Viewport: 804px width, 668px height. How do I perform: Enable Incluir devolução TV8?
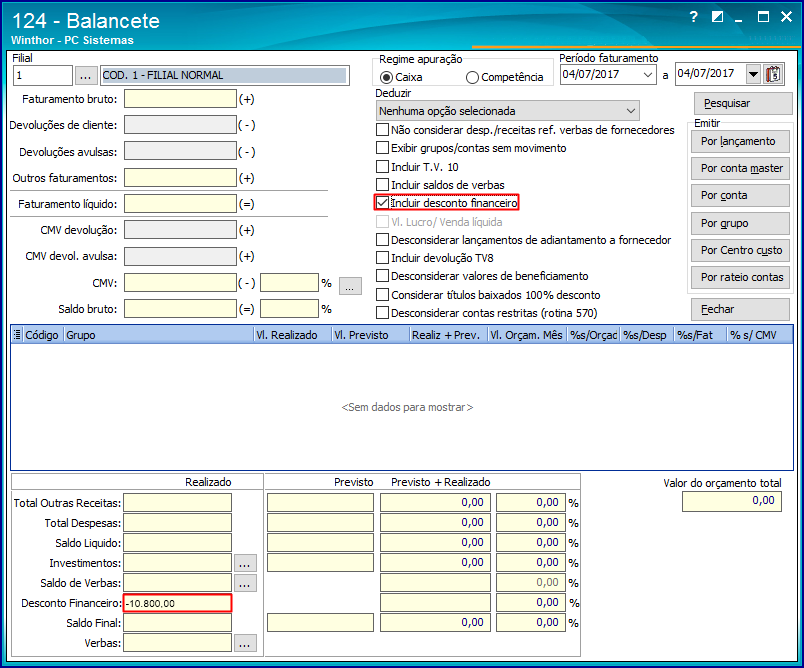pyautogui.click(x=383, y=258)
